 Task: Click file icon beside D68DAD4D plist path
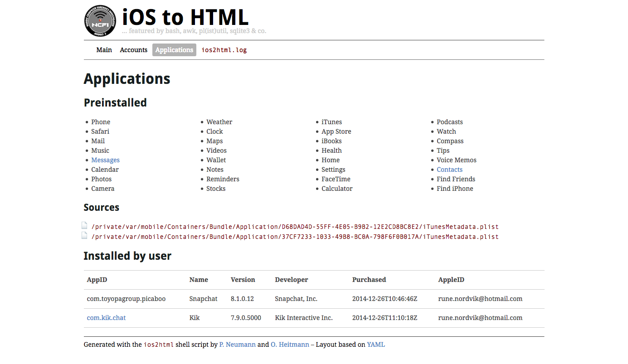(x=84, y=226)
